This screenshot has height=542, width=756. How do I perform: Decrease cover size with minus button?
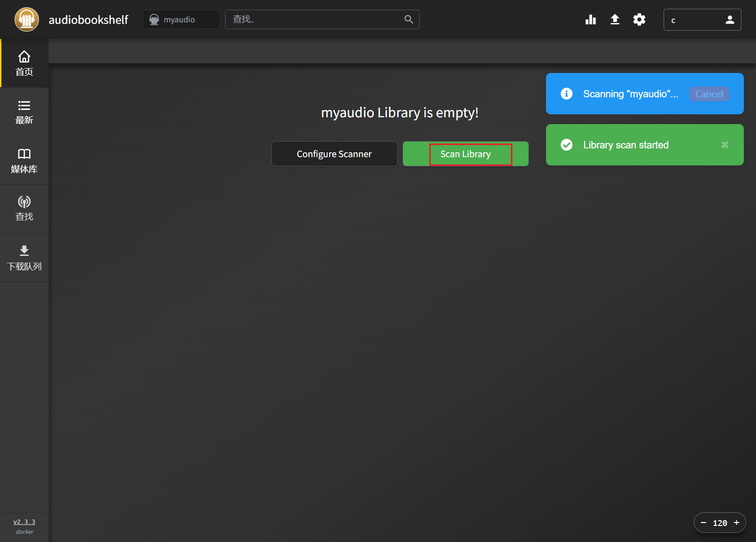[x=703, y=523]
